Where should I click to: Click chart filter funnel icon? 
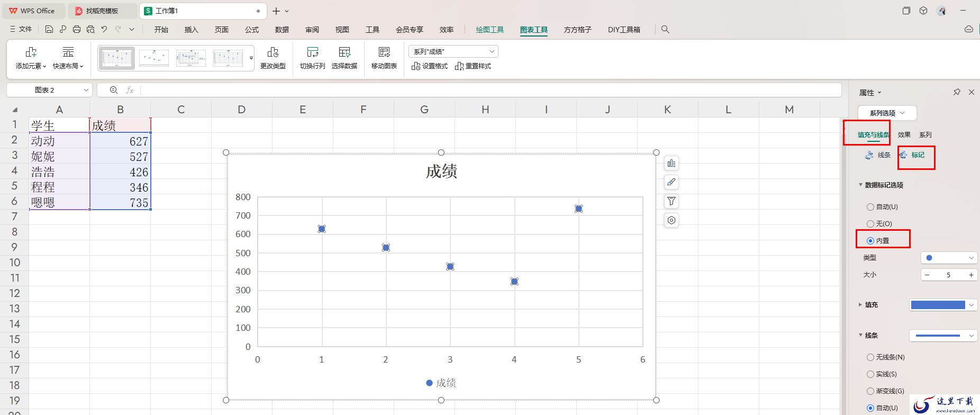(x=672, y=201)
